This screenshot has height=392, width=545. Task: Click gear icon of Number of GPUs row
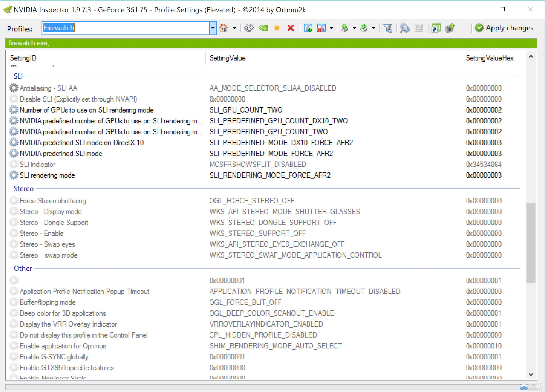click(x=14, y=110)
